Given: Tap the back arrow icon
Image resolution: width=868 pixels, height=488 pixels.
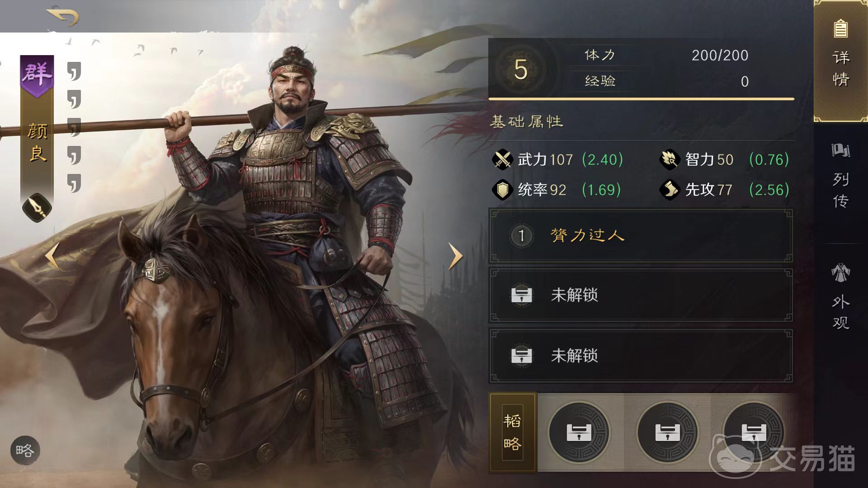Looking at the screenshot, I should coord(63,16).
